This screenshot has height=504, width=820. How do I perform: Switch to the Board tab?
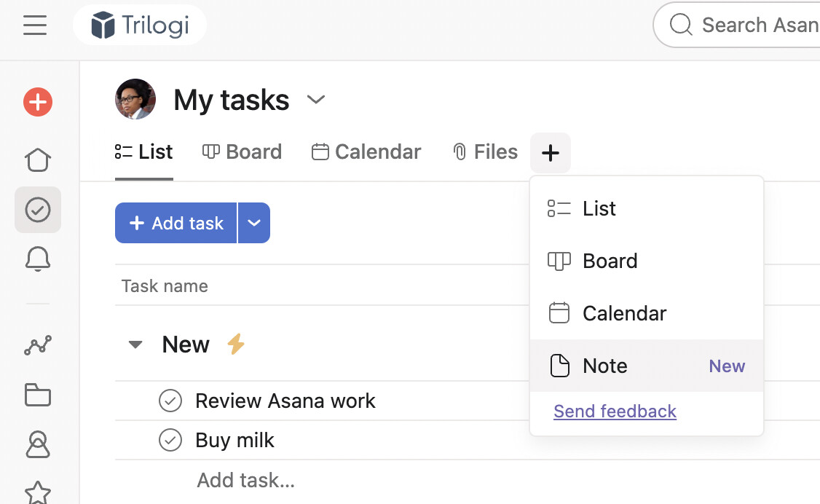pos(243,152)
